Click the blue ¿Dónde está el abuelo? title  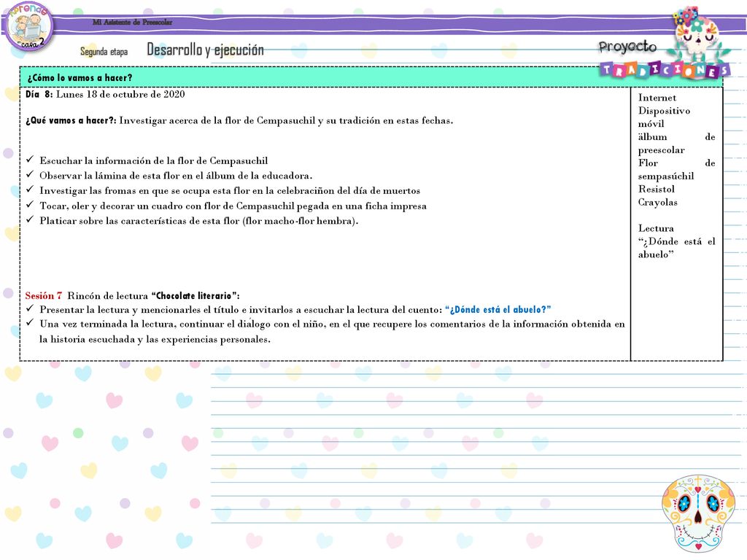tap(498, 309)
